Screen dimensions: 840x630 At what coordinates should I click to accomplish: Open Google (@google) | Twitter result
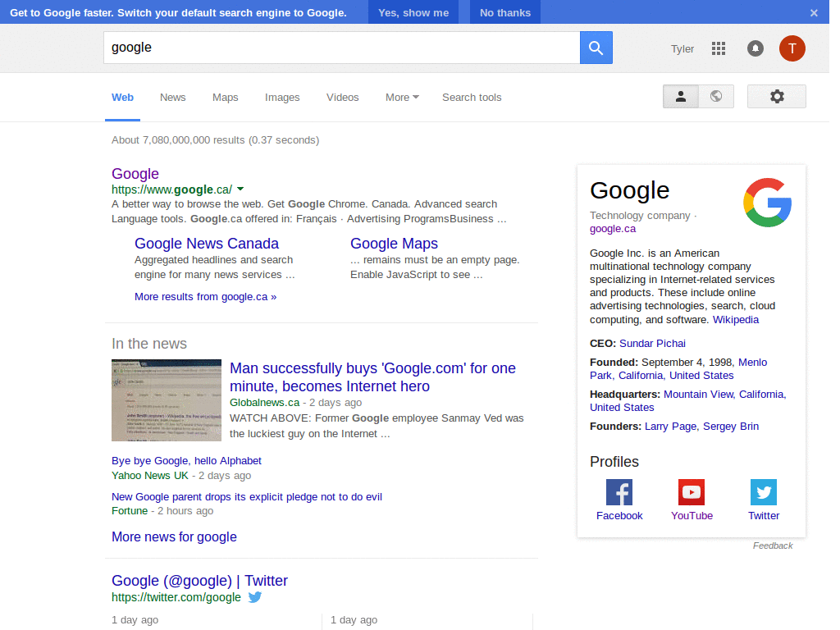point(199,581)
